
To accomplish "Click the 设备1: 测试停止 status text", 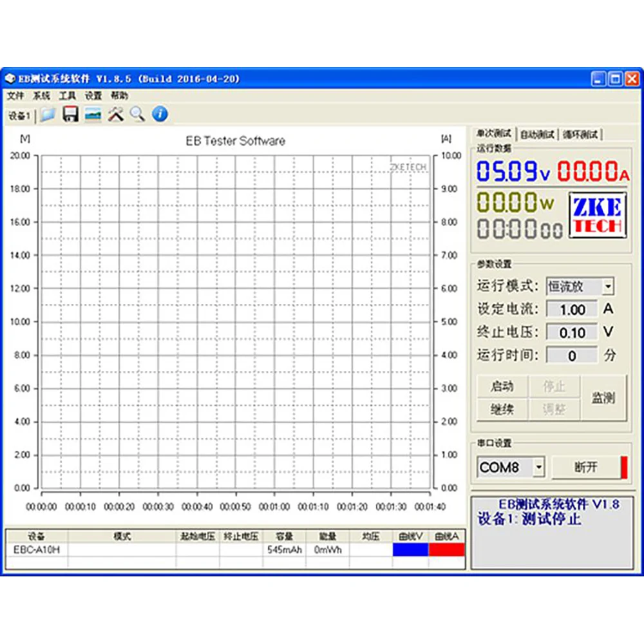I will pos(529,519).
